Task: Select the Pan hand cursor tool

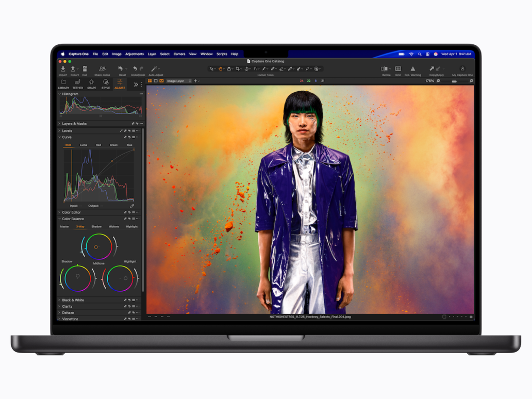Action: [220, 69]
